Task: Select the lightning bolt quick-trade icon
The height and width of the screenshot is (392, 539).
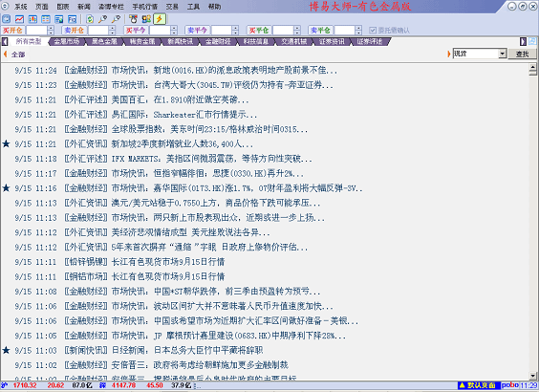Action: click(160, 19)
